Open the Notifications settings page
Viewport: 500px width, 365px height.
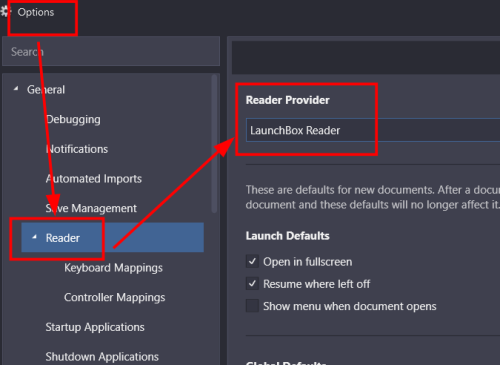pos(77,149)
